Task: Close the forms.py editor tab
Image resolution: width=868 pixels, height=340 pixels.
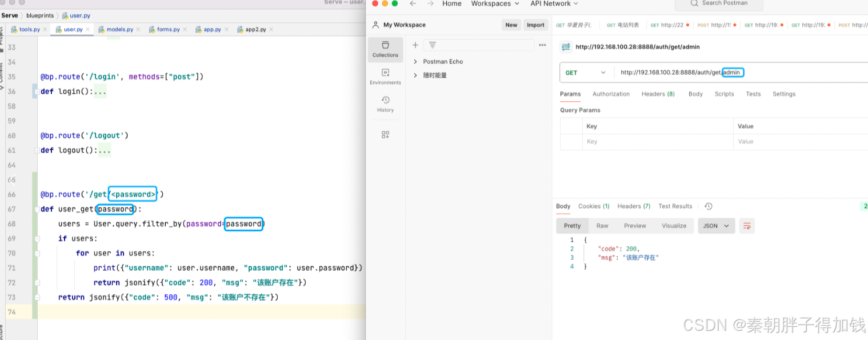Action: [x=185, y=29]
